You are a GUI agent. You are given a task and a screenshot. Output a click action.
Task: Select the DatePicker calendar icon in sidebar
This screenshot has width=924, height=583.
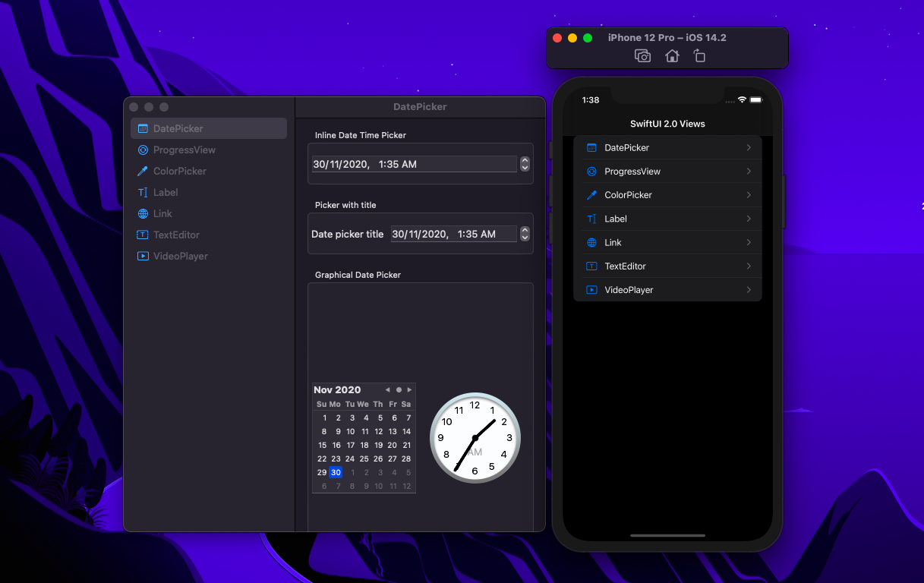click(x=142, y=128)
